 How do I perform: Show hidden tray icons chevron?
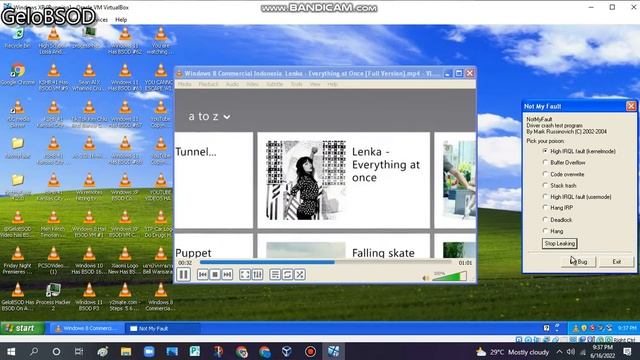point(559,352)
